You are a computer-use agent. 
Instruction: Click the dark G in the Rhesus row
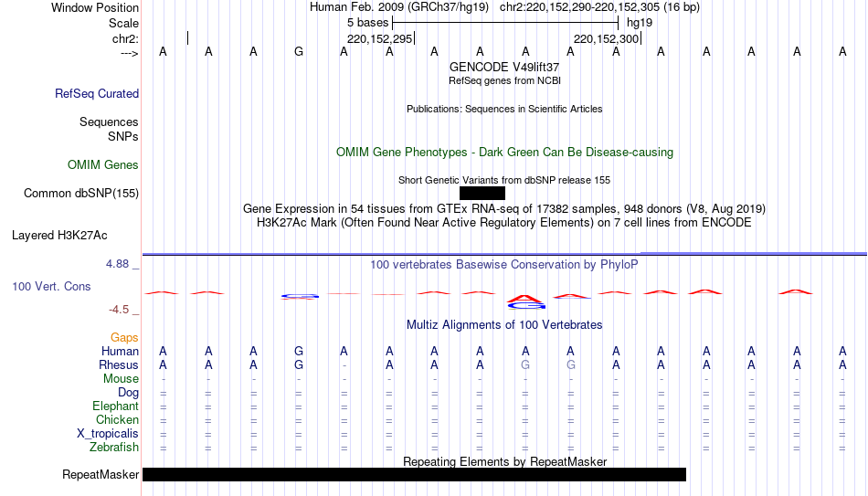(299, 364)
